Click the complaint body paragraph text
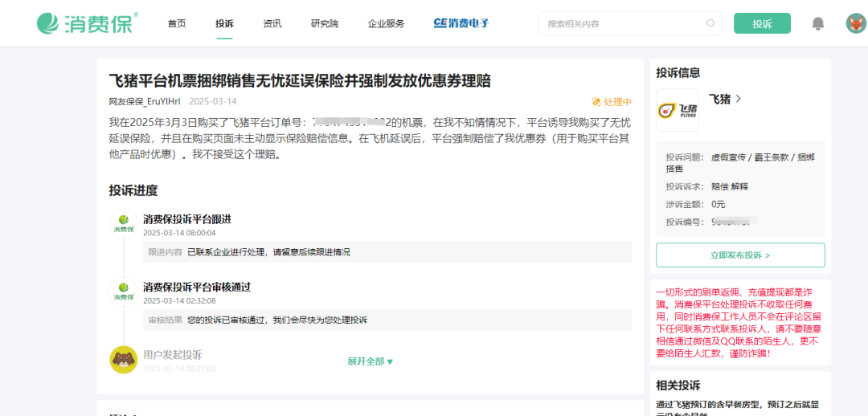 click(x=370, y=138)
